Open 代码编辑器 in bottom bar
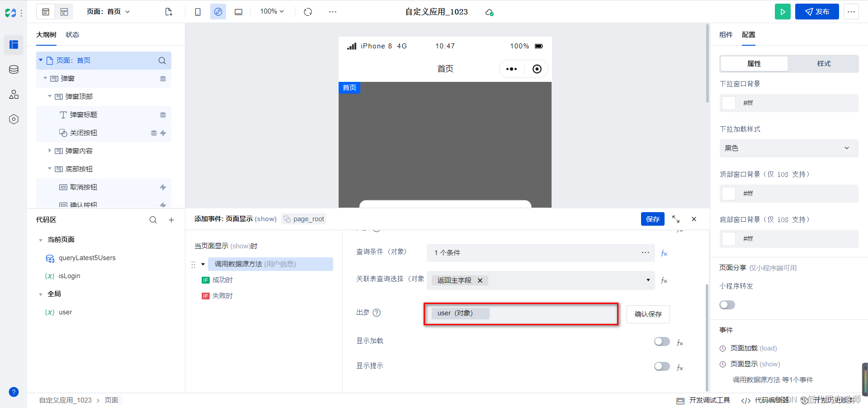Image resolution: width=868 pixels, height=408 pixels. [765, 400]
